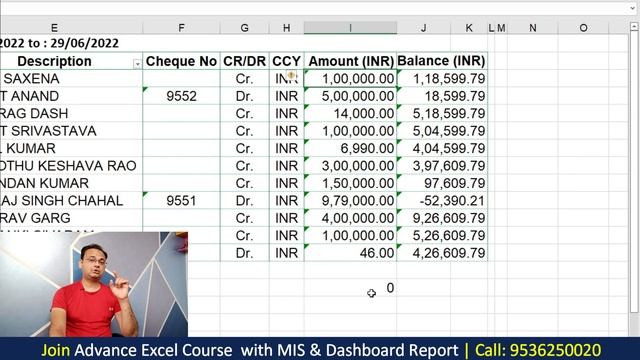This screenshot has width=640, height=360.
Task: Select the 18,599.79 balance cell
Action: 442,96
